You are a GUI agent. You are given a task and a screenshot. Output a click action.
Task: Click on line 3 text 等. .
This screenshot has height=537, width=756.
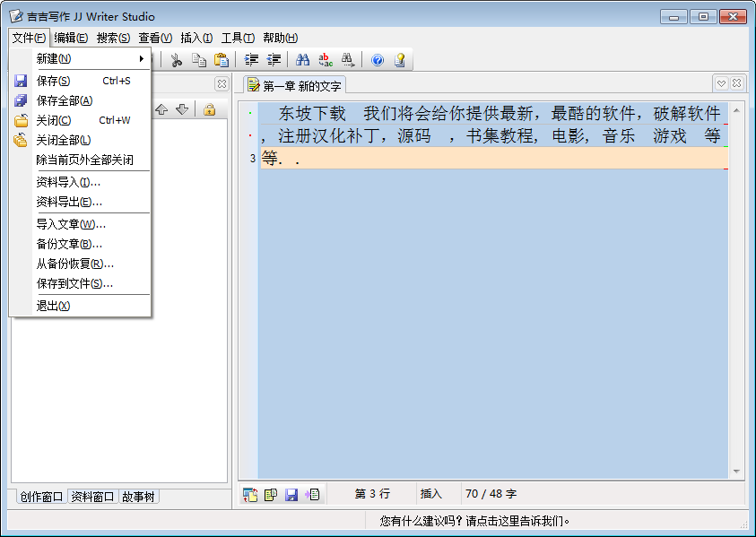tap(270, 158)
